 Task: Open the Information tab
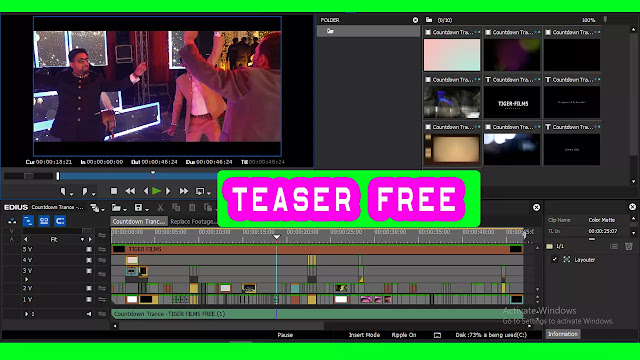tap(563, 334)
